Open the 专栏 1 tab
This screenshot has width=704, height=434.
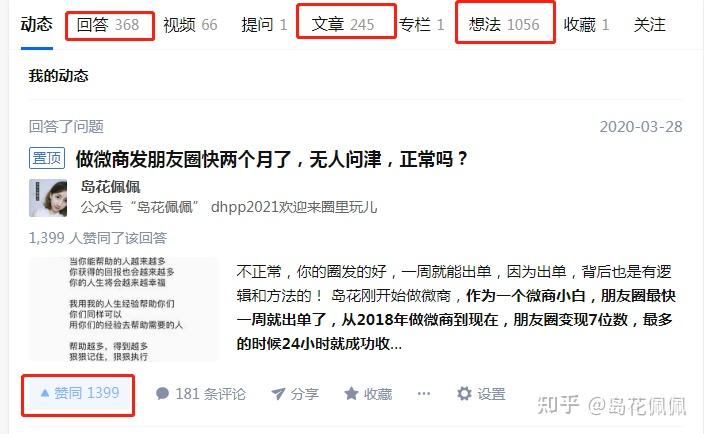[x=421, y=25]
